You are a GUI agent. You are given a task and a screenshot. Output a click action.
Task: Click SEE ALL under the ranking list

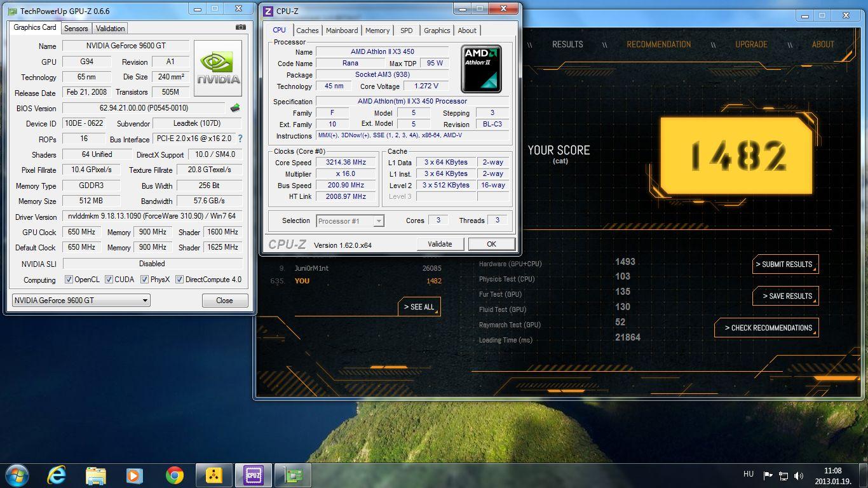click(419, 307)
